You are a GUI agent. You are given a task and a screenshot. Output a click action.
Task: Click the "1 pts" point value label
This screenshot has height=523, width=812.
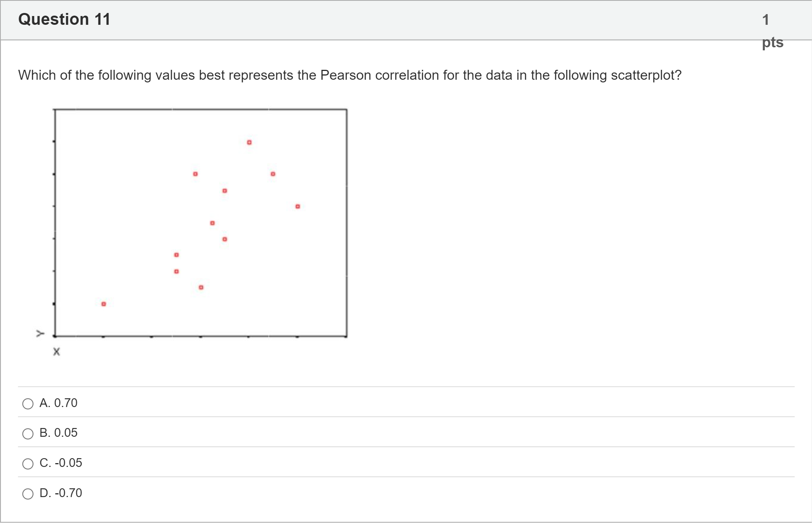point(772,31)
